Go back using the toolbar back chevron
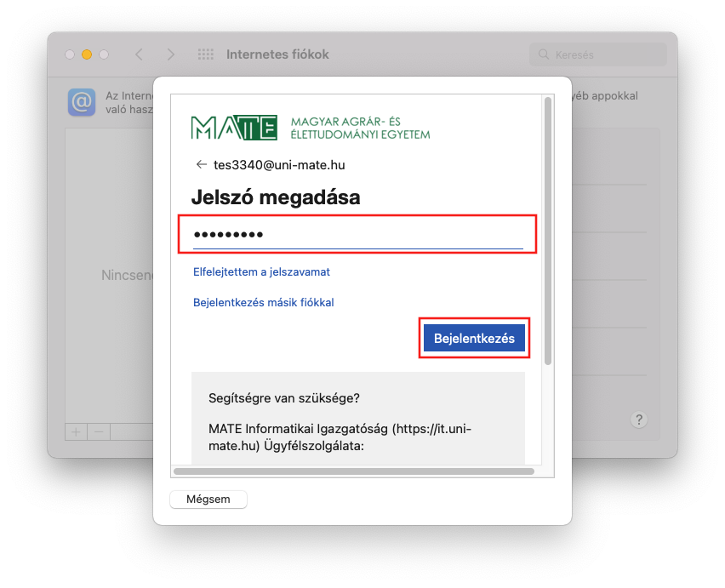This screenshot has width=725, height=588. 139,54
